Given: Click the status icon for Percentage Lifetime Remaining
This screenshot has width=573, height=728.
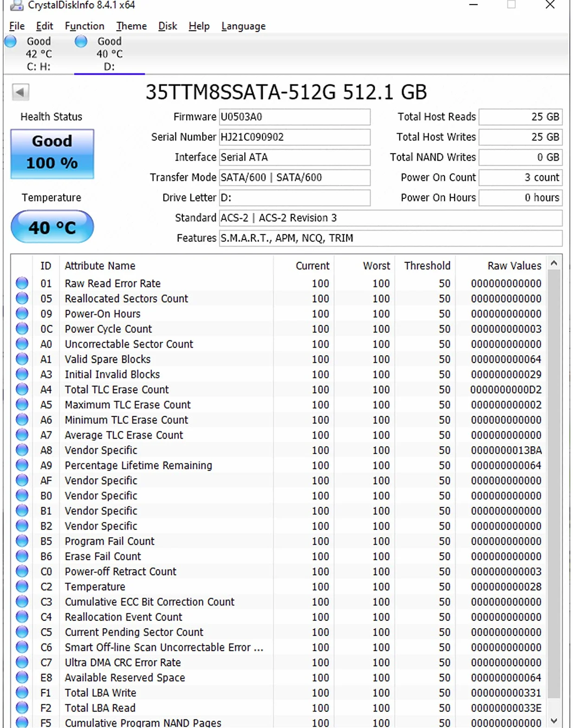Looking at the screenshot, I should click(22, 465).
